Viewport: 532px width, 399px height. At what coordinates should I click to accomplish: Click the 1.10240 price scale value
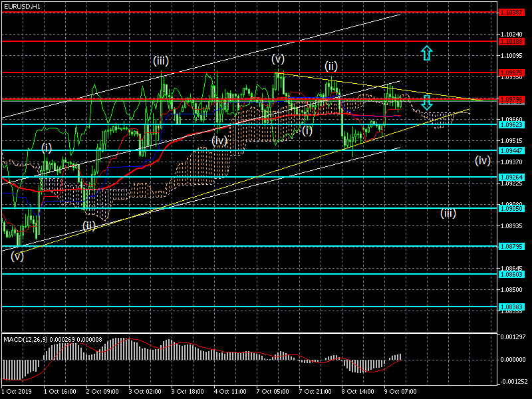511,35
